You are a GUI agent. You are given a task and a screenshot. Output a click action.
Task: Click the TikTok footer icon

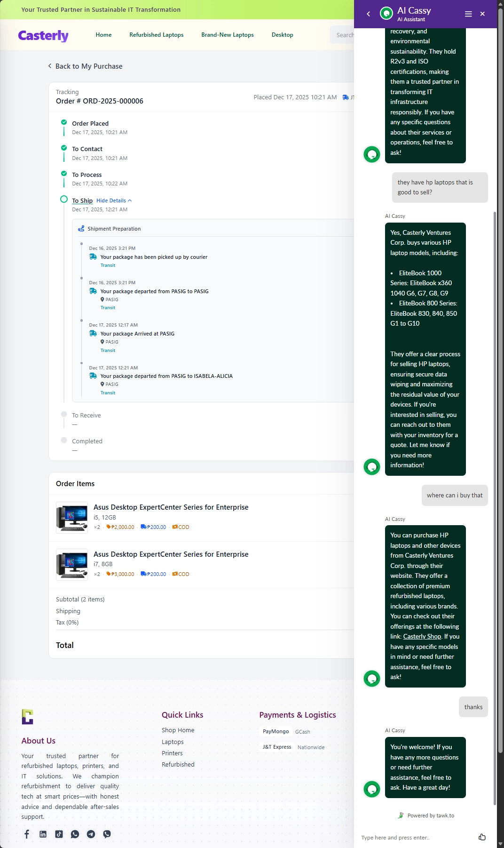pyautogui.click(x=59, y=834)
